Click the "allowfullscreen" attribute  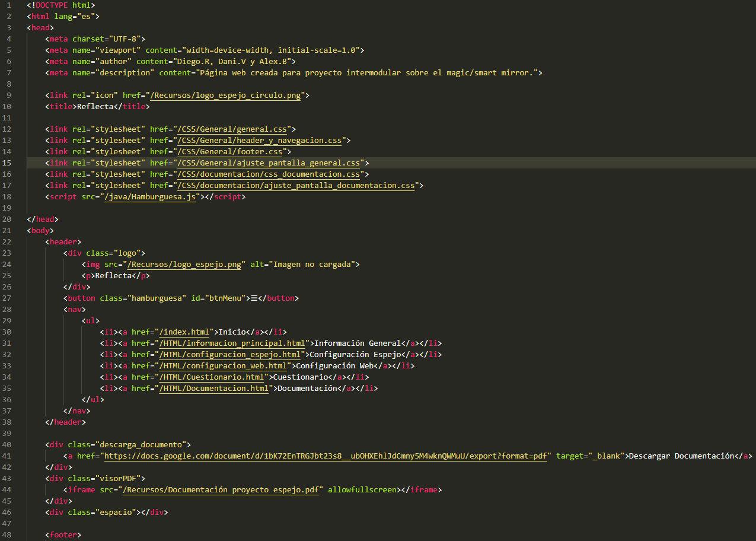362,489
